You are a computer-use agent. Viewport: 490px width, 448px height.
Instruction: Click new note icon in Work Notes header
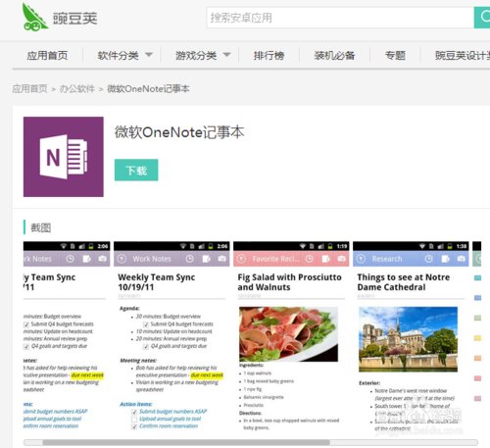point(206,259)
